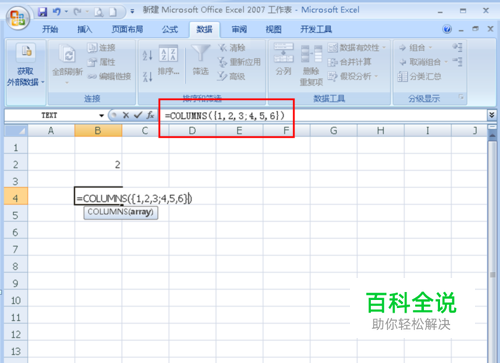Select row 4 header
Image resolution: width=500 pixels, height=363 pixels.
pos(16,198)
